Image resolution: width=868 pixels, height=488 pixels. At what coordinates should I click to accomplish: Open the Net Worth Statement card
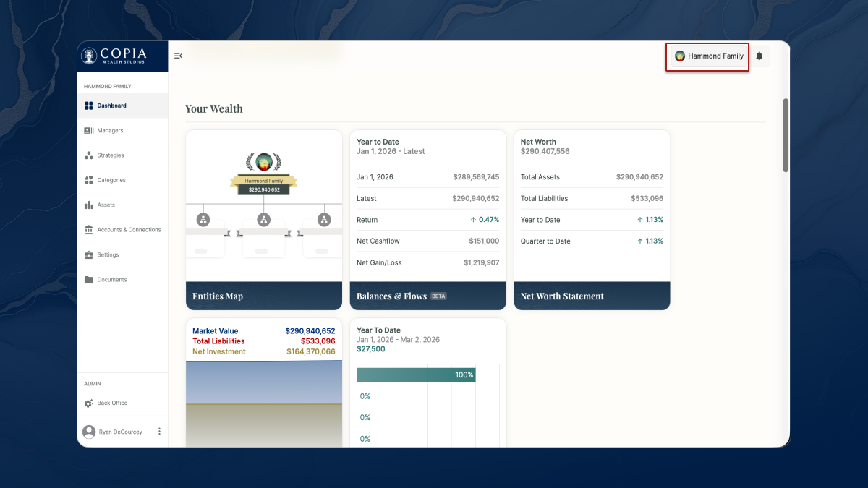click(x=592, y=296)
